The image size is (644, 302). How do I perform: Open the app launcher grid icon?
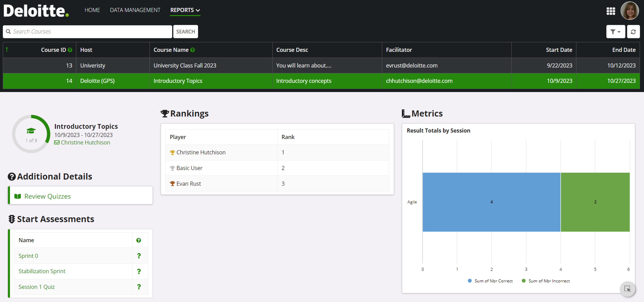(610, 11)
